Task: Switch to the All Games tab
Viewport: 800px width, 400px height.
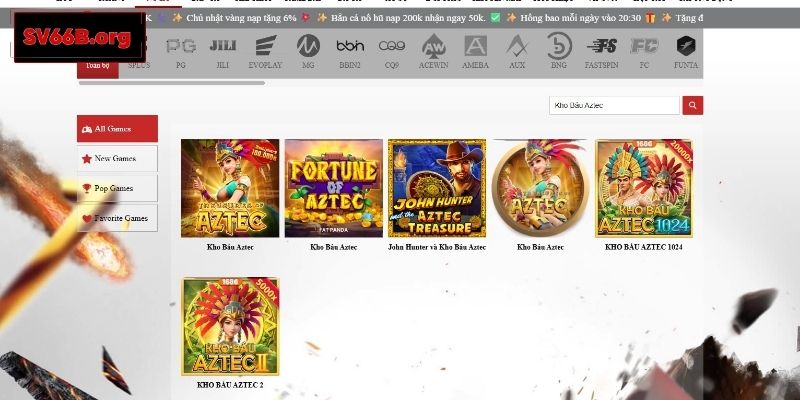Action: 117,129
